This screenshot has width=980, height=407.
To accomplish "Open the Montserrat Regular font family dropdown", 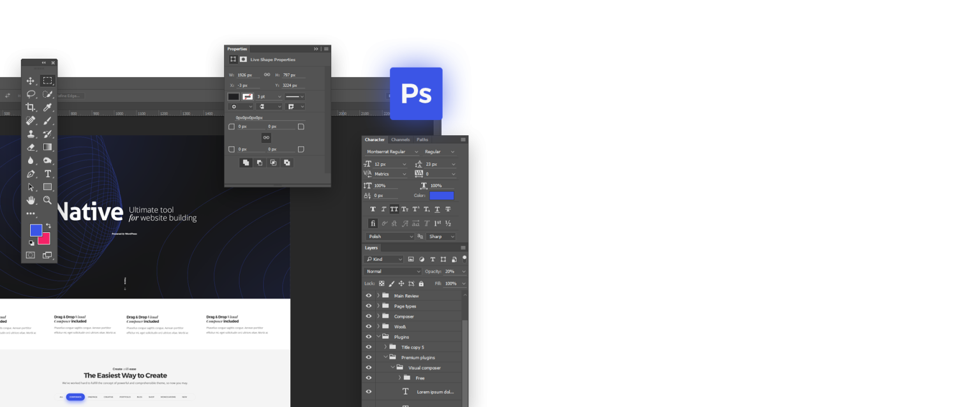I will coord(392,152).
